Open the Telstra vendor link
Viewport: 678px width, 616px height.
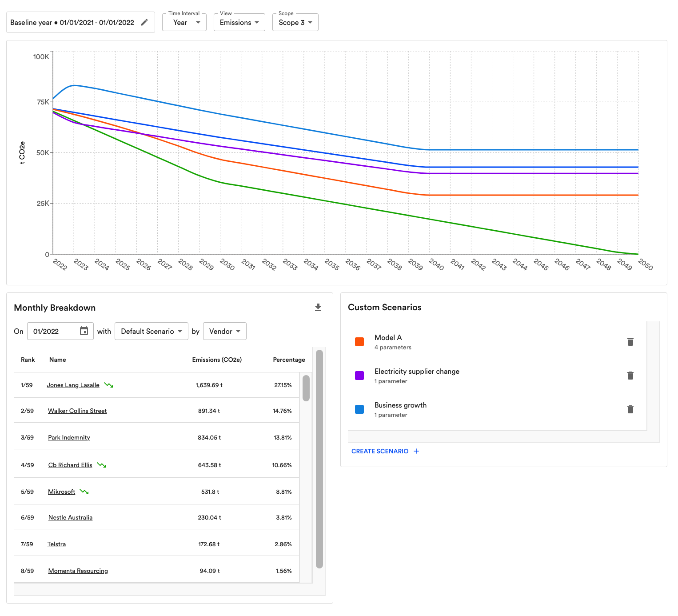[x=56, y=544]
